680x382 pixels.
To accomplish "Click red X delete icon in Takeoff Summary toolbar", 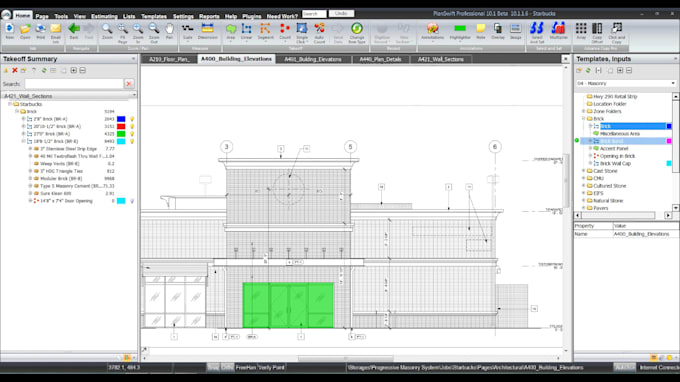I will coord(15,70).
